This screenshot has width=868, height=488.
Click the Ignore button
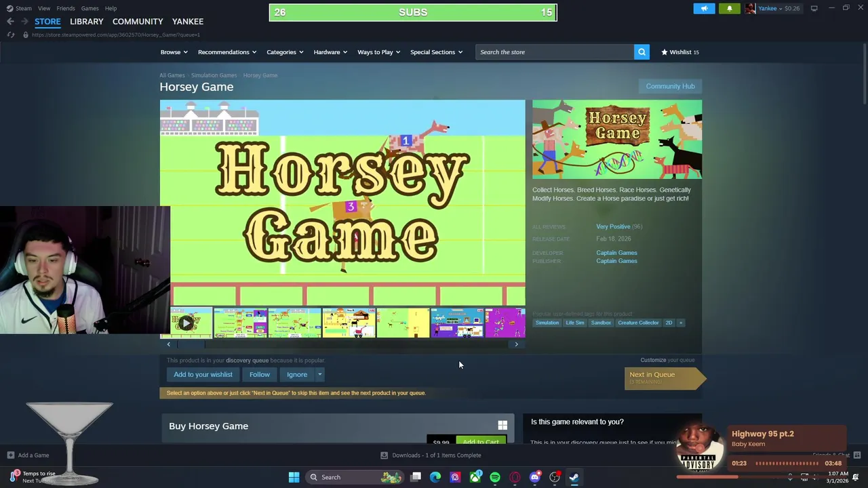point(297,374)
